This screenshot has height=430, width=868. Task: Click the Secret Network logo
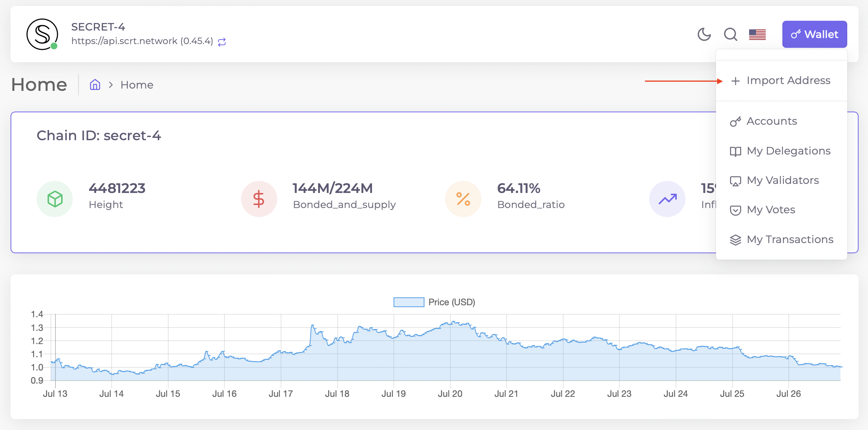click(x=42, y=34)
